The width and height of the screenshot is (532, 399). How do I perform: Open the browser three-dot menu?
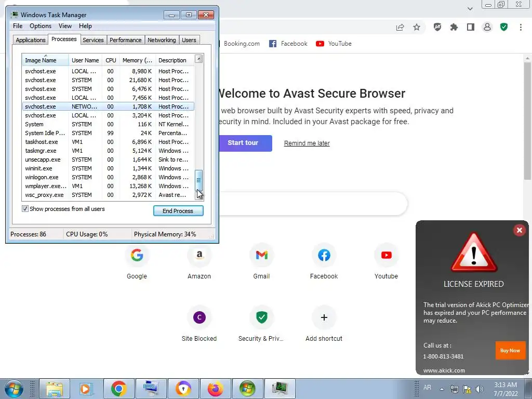pyautogui.click(x=521, y=27)
